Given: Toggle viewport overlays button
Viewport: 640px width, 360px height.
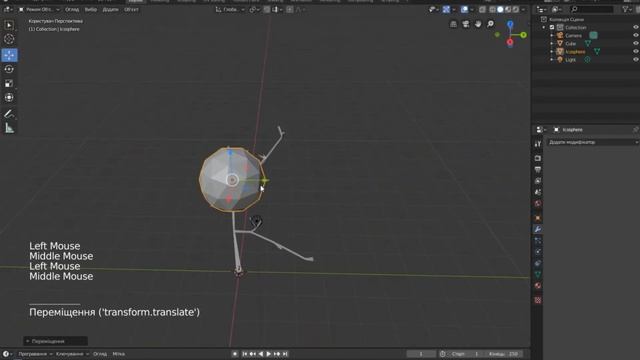Looking at the screenshot, I should [x=464, y=9].
